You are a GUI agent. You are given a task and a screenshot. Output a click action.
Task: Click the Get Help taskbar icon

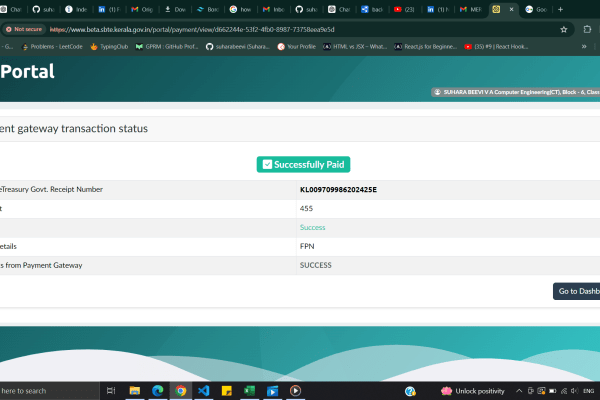410,391
